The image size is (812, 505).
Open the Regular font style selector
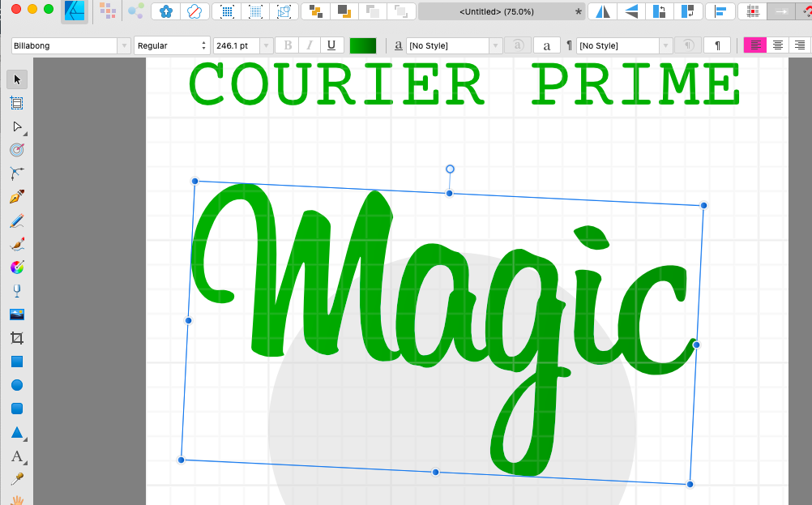(172, 45)
